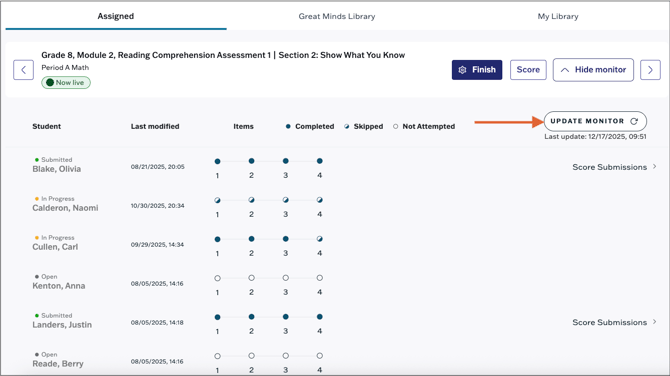670x376 pixels.
Task: Click student name Kenton, Anna
Action: pos(59,286)
